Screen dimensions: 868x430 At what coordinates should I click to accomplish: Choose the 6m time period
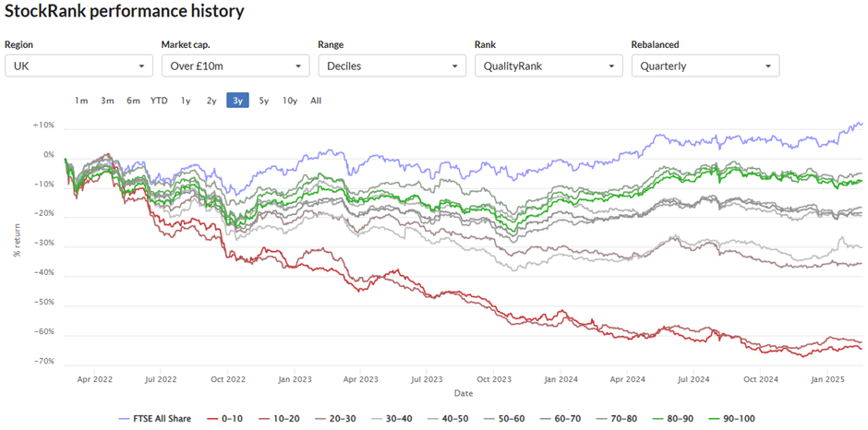click(x=133, y=101)
